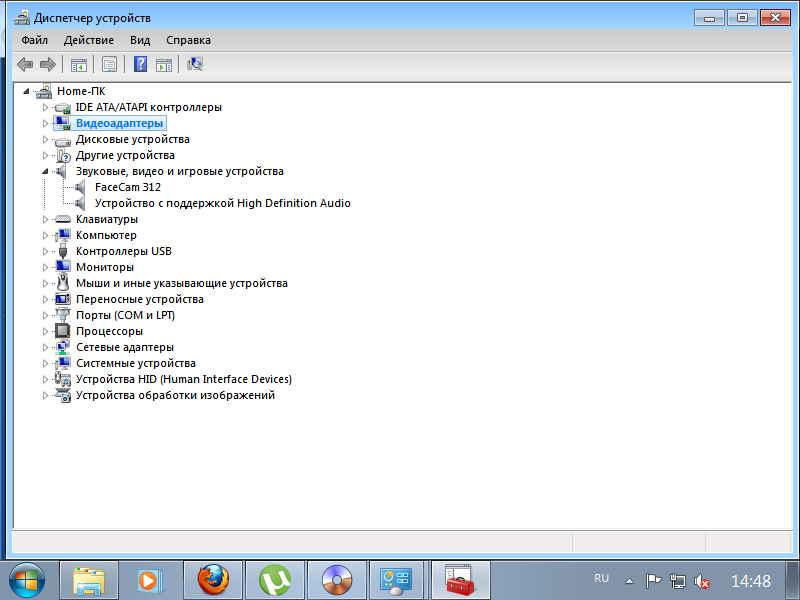This screenshot has width=800, height=600.
Task: Click the RU language indicator
Action: pyautogui.click(x=602, y=579)
